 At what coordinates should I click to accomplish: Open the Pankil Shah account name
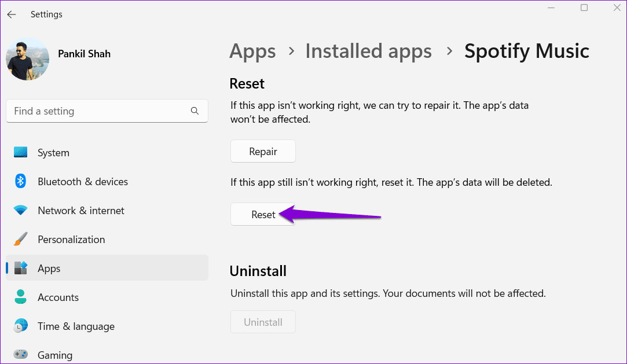84,54
